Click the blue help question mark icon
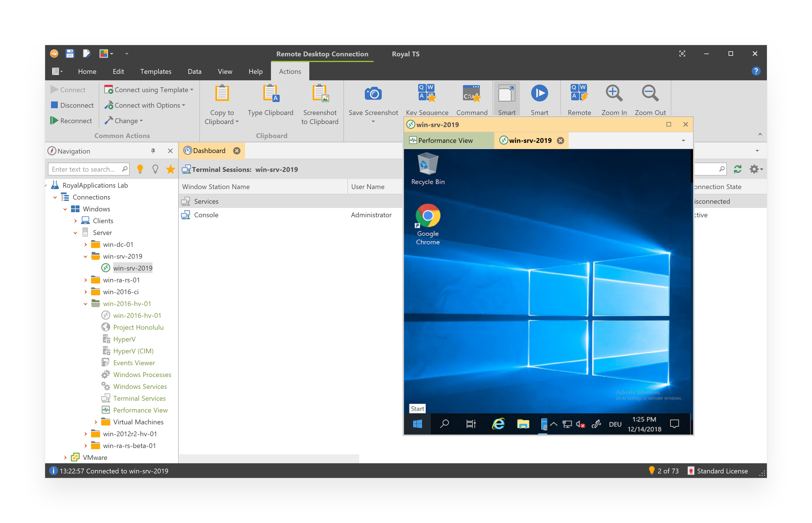Screen dimensions: 812x523 [x=756, y=71]
